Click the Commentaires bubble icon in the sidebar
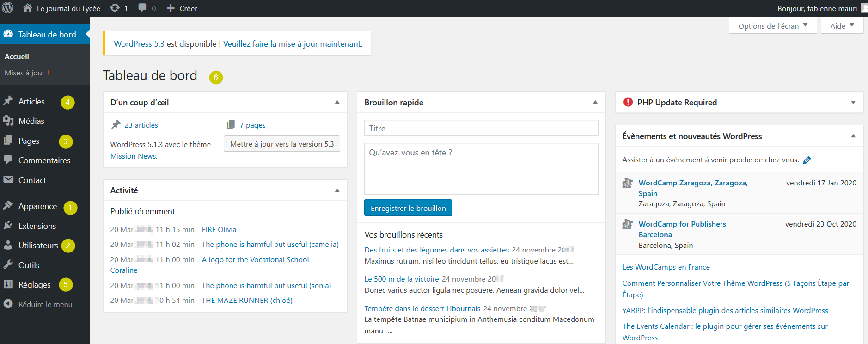 click(x=8, y=160)
